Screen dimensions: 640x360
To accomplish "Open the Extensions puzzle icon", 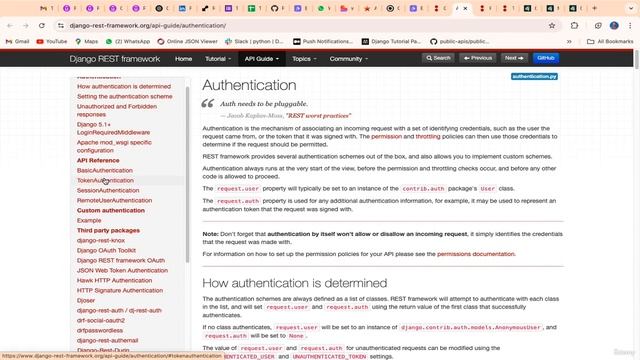I will point(574,26).
